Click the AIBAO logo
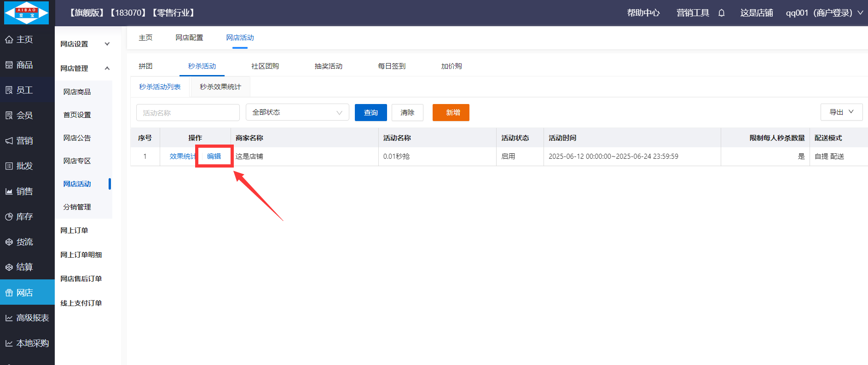 point(26,13)
